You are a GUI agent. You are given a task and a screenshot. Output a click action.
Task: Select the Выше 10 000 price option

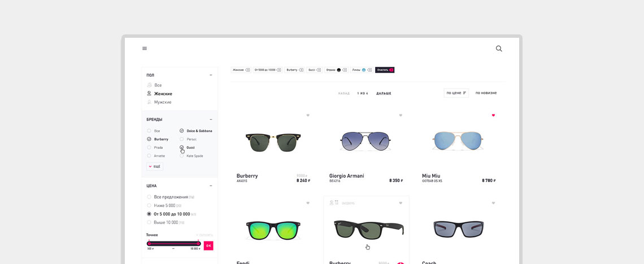click(x=149, y=222)
